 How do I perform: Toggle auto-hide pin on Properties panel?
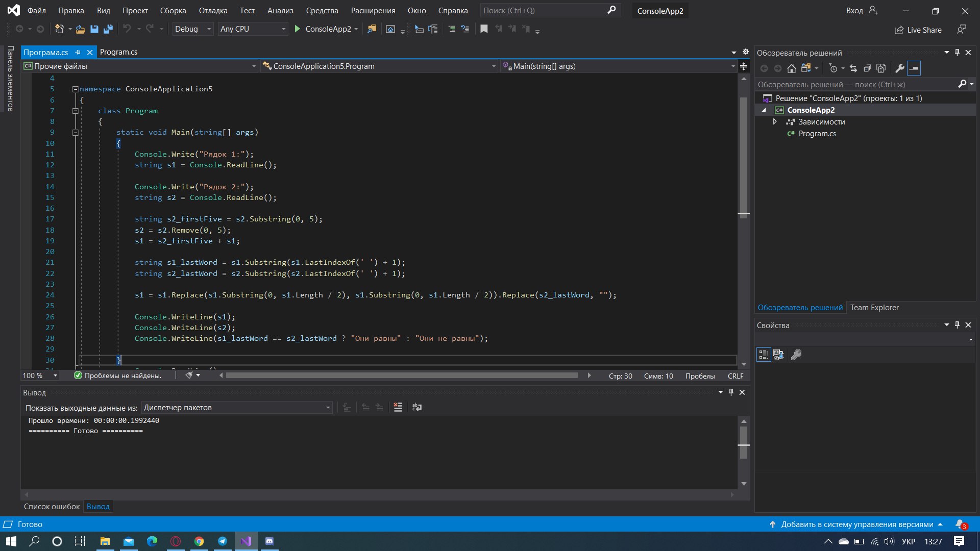[x=958, y=325]
